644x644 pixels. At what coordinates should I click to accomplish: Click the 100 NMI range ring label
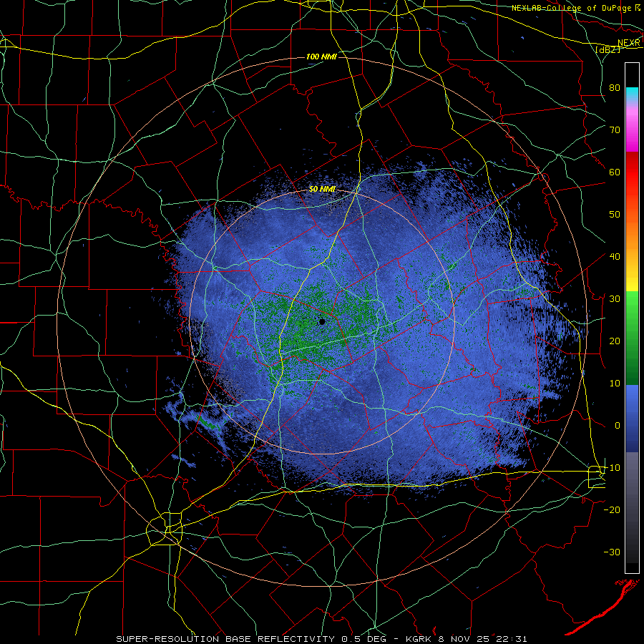(321, 57)
